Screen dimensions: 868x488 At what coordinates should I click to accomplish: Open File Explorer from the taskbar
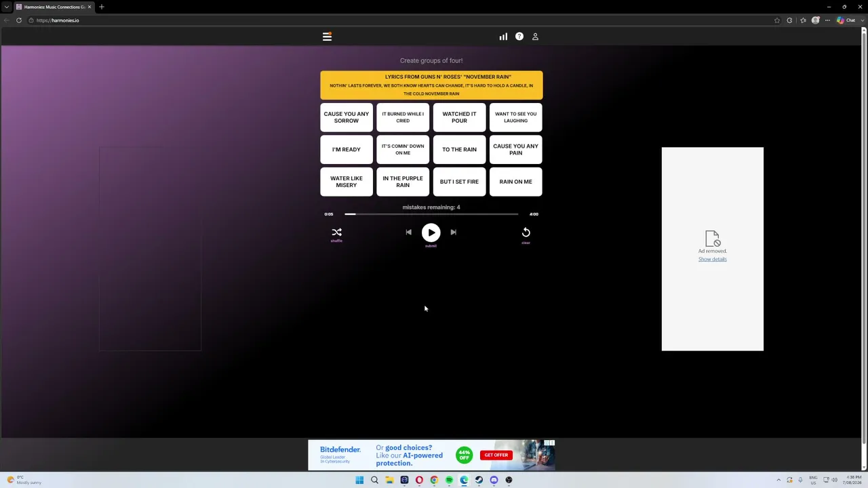[x=389, y=480]
